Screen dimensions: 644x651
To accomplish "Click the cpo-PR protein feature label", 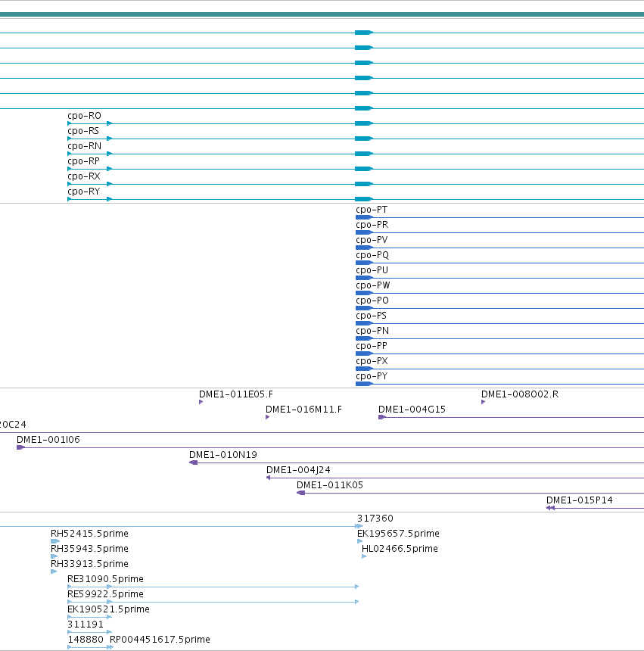I will (x=372, y=225).
